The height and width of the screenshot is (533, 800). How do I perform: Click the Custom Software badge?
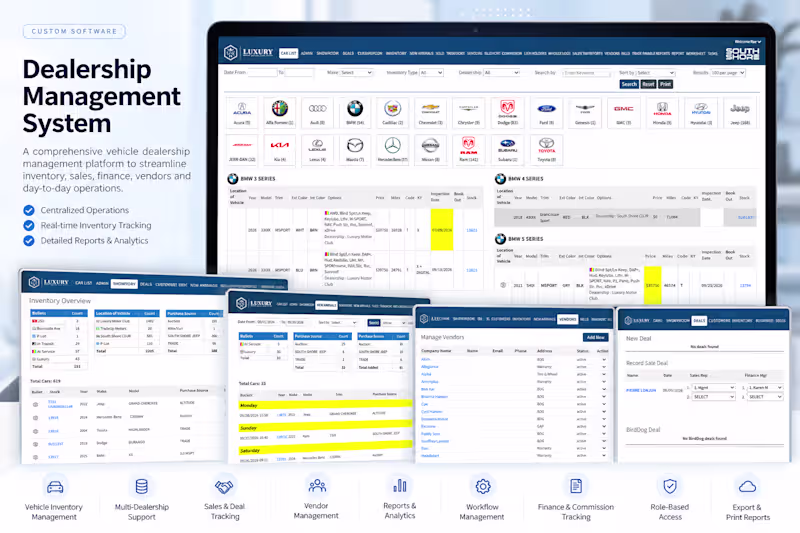74,32
